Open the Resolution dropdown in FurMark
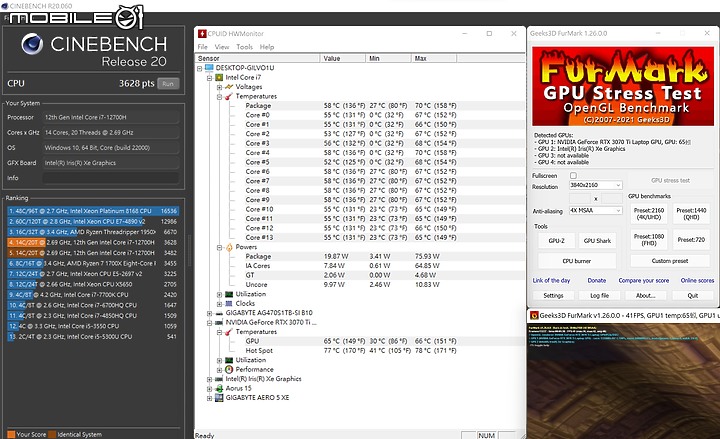 pyautogui.click(x=596, y=185)
